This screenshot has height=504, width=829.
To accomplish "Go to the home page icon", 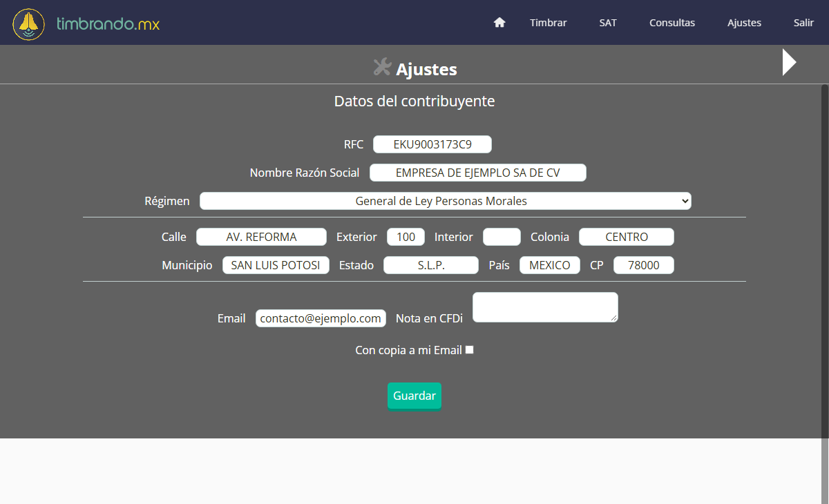I will pyautogui.click(x=499, y=23).
